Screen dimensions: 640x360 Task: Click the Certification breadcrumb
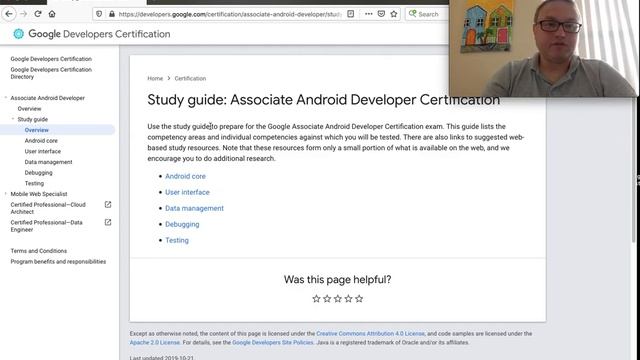(x=190, y=78)
